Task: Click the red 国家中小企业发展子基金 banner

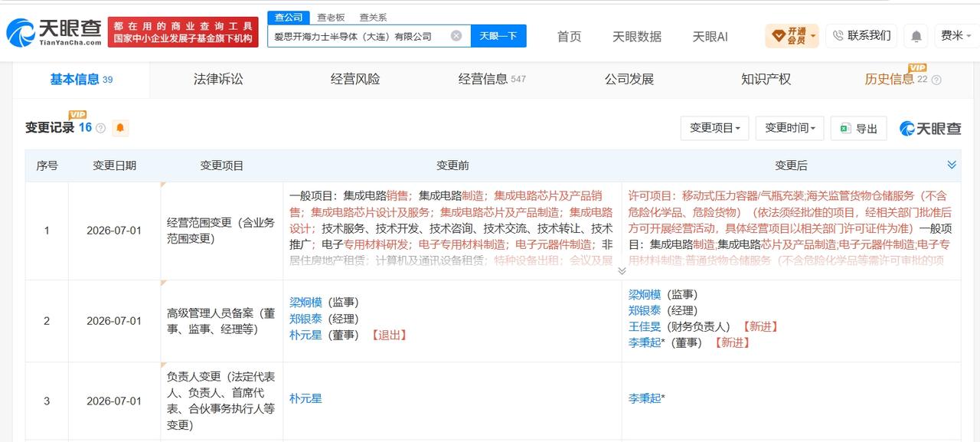Action: [184, 32]
